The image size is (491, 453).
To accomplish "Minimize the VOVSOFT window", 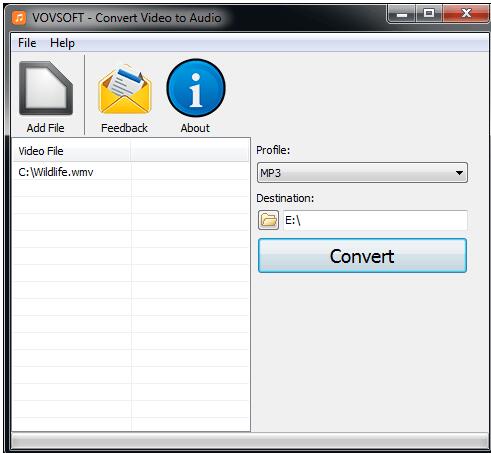I will pos(402,14).
